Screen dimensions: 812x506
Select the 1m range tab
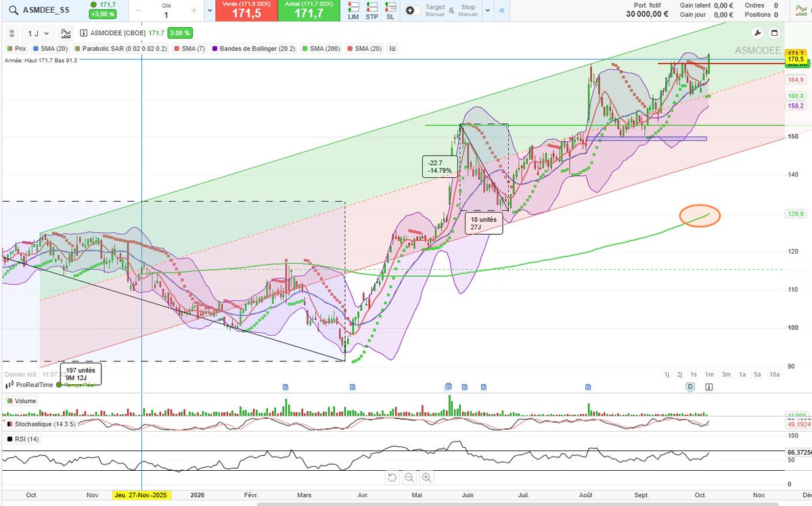point(709,374)
